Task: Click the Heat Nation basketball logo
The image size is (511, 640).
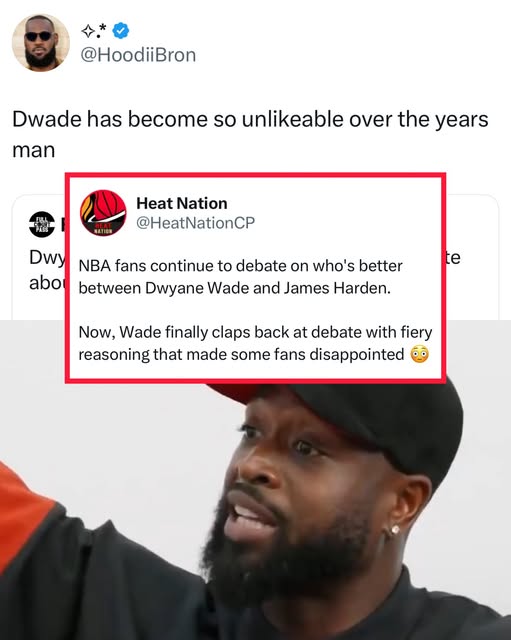Action: click(x=103, y=213)
